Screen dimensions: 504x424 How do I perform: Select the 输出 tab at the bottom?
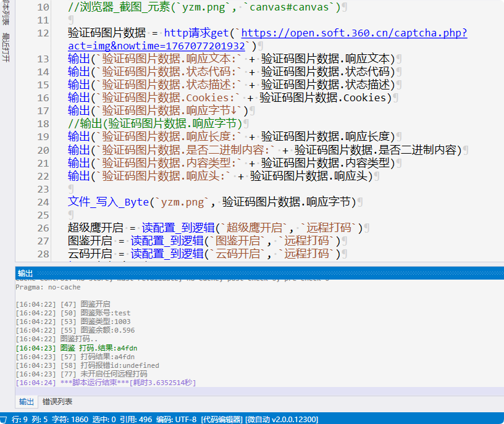[x=27, y=402]
